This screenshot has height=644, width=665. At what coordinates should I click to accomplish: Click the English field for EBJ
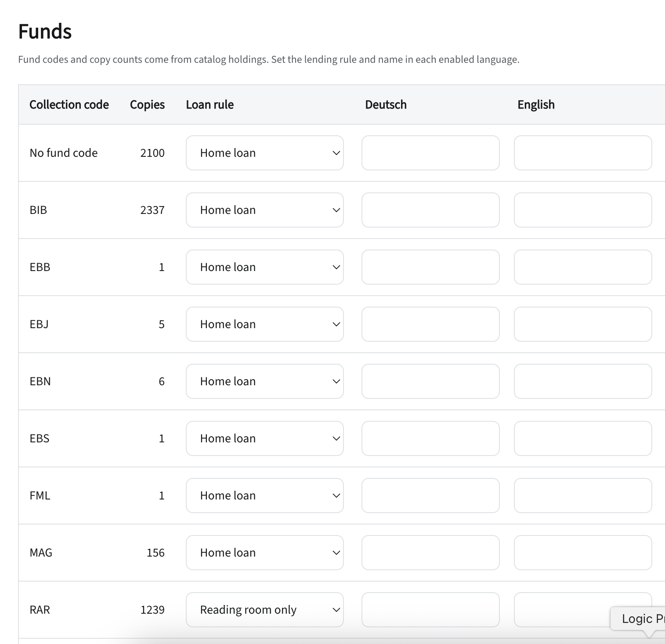(x=583, y=324)
